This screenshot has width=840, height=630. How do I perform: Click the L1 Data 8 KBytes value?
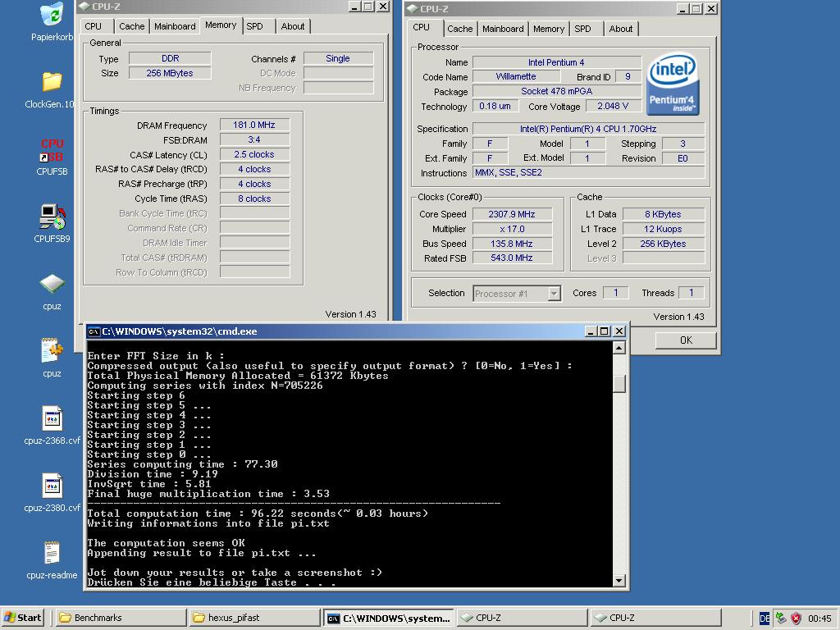coord(663,214)
